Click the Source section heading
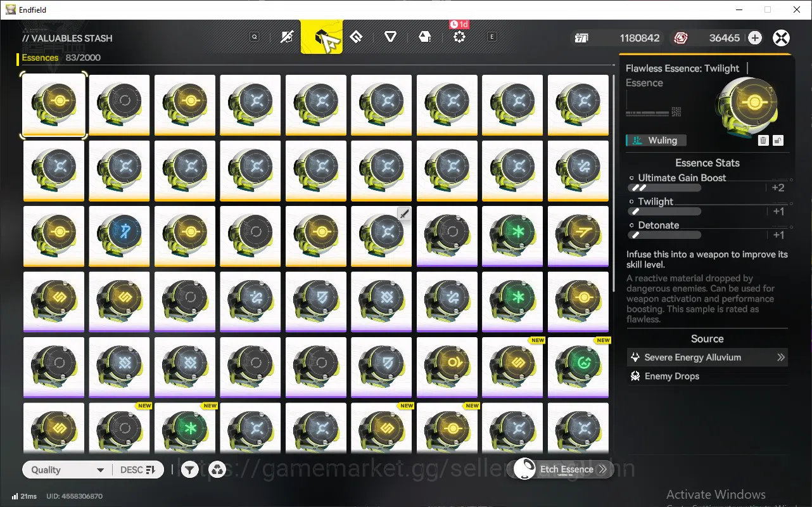Screen dimensions: 812x507 pos(707,339)
